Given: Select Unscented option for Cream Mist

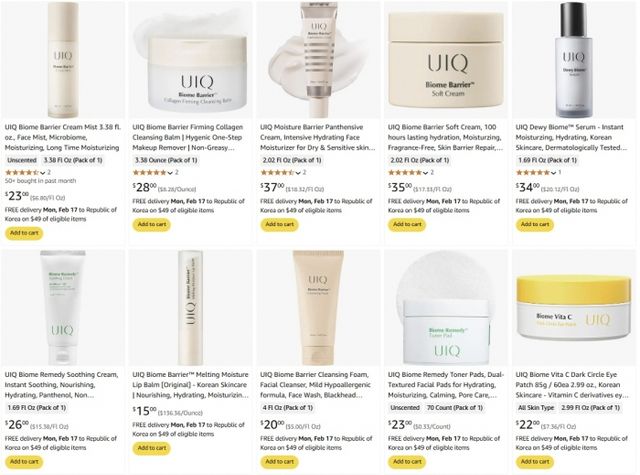Looking at the screenshot, I should (x=22, y=160).
